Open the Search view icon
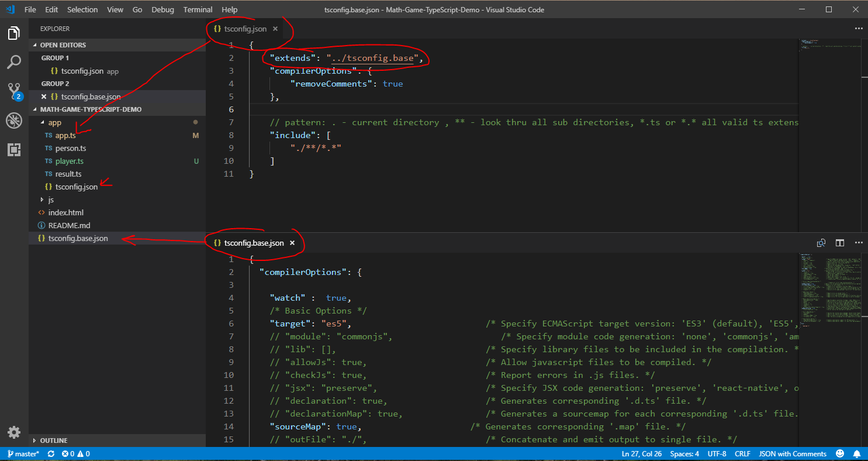868x461 pixels. [14, 62]
